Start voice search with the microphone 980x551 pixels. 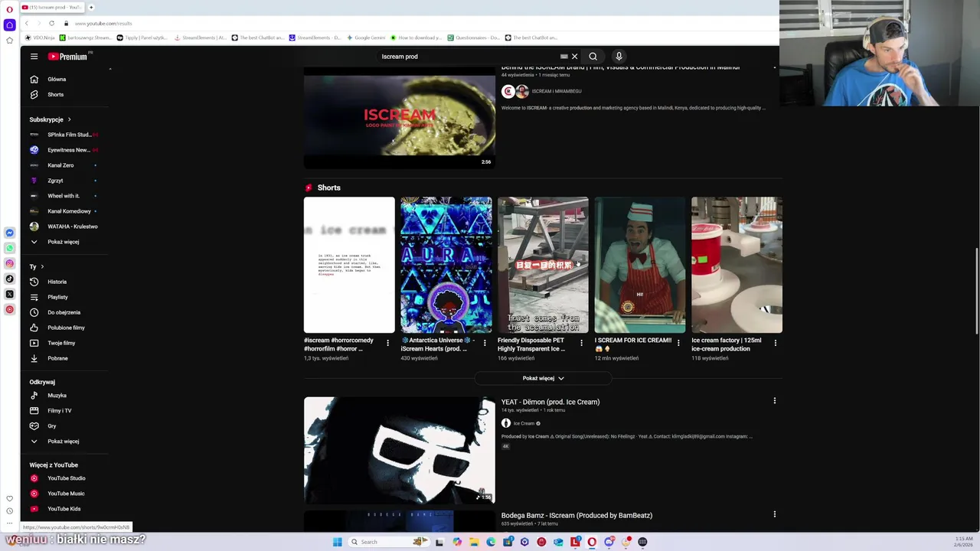coord(619,57)
